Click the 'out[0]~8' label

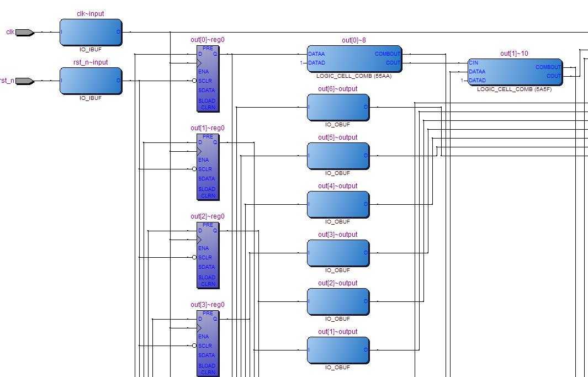click(x=353, y=40)
